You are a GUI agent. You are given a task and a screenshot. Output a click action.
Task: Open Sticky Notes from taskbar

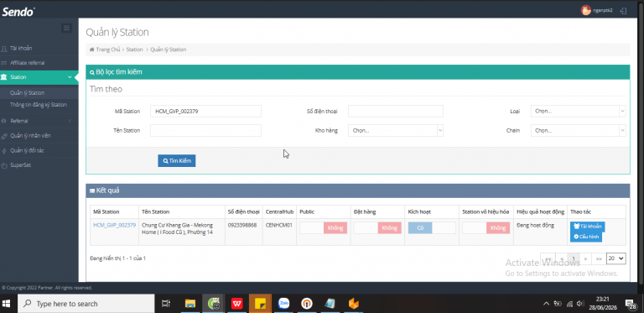[261, 304]
